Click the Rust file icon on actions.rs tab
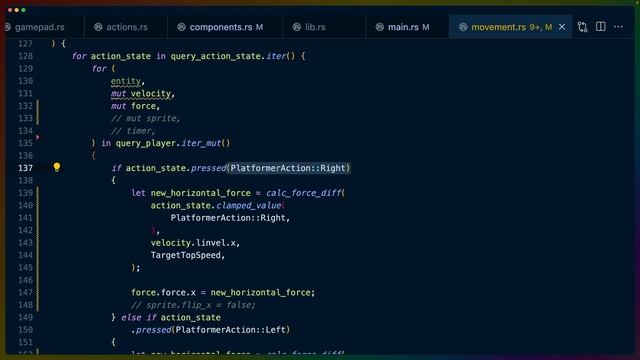The width and height of the screenshot is (640, 360). click(x=98, y=27)
